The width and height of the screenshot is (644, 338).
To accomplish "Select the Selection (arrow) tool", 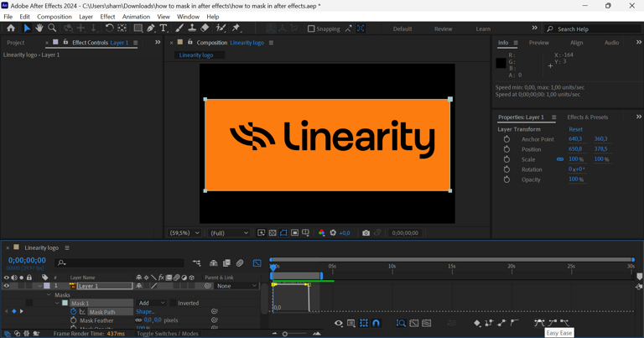I will [27, 28].
